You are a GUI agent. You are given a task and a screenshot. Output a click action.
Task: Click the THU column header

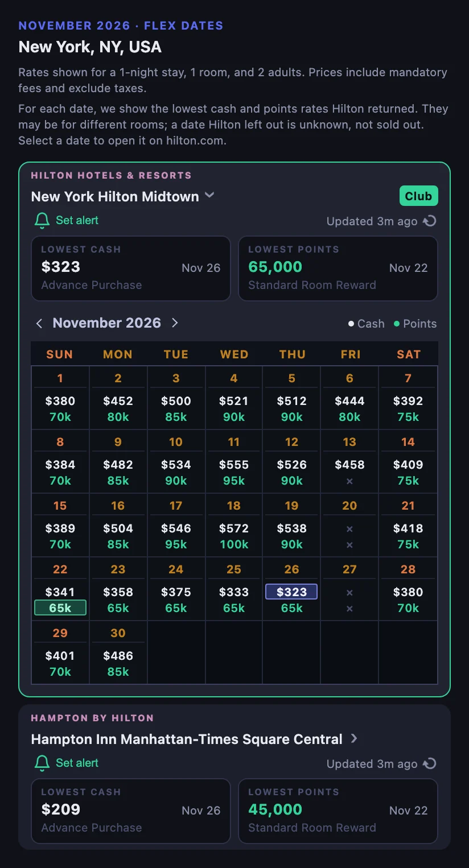tap(293, 354)
